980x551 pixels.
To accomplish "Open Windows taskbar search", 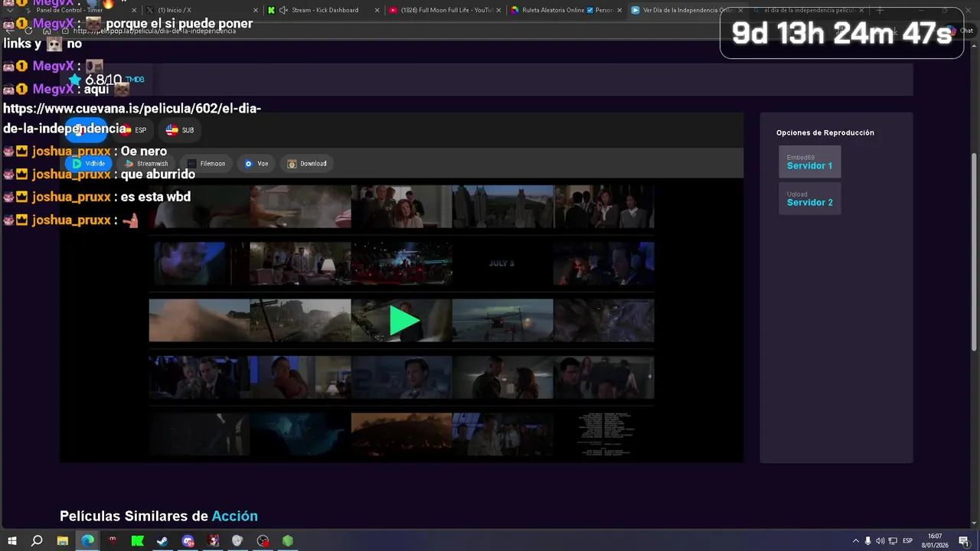I will 37,540.
